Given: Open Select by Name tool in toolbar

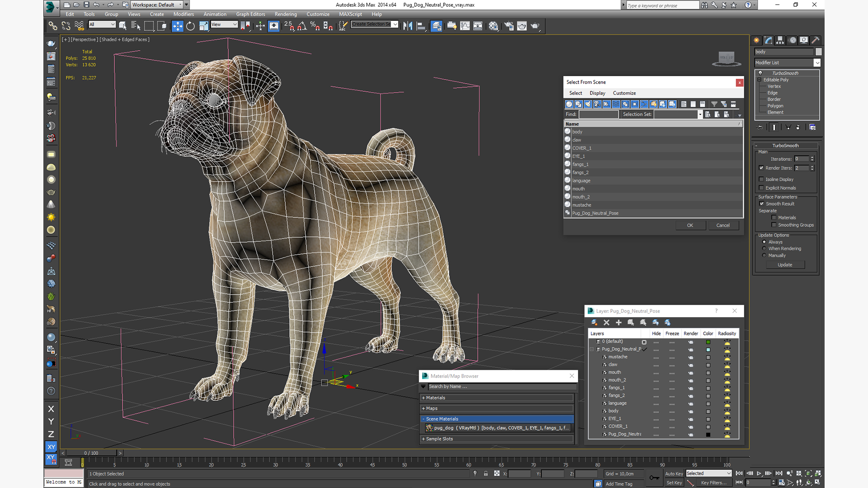Looking at the screenshot, I should coord(136,26).
